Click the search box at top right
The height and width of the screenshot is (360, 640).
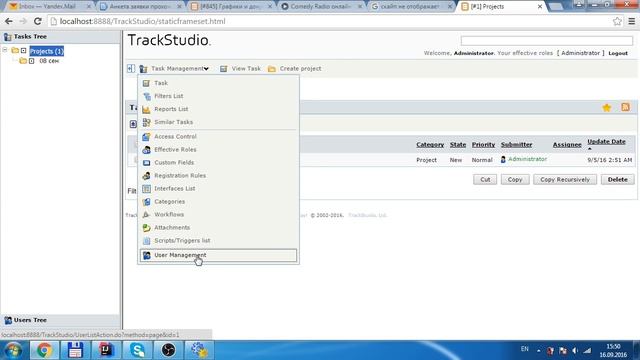click(x=547, y=41)
